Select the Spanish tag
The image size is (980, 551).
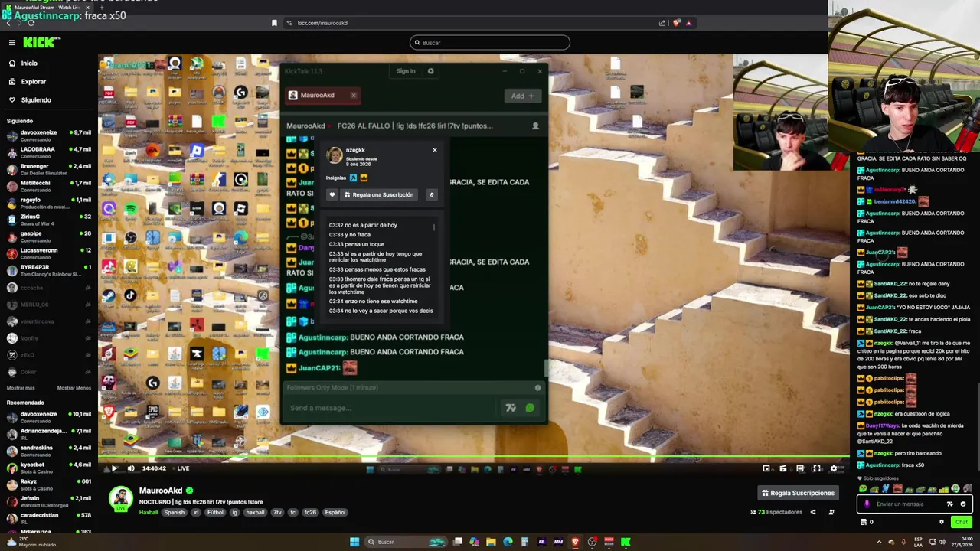174,513
